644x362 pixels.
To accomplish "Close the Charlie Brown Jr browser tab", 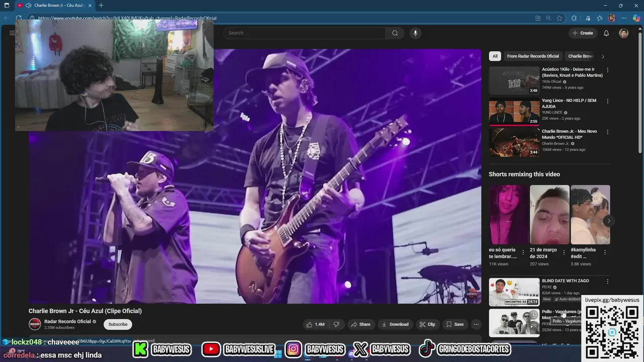I will coord(90,6).
